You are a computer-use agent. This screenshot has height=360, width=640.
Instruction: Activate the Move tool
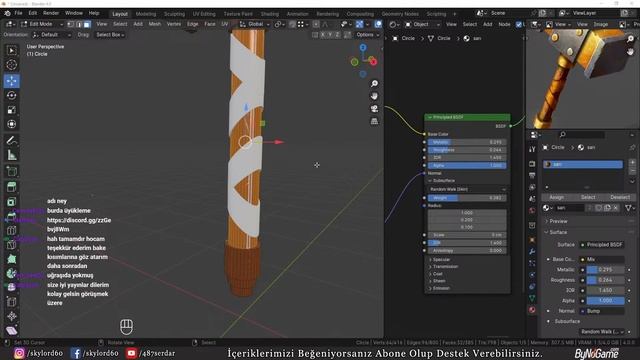click(11, 81)
